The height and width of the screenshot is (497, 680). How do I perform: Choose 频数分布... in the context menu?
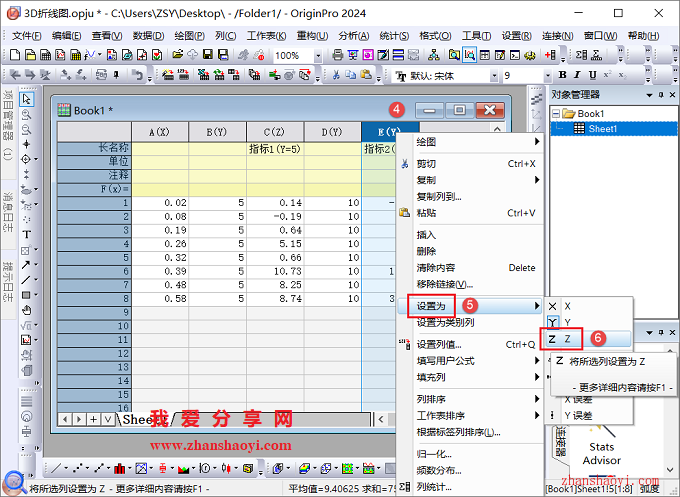tap(471, 470)
